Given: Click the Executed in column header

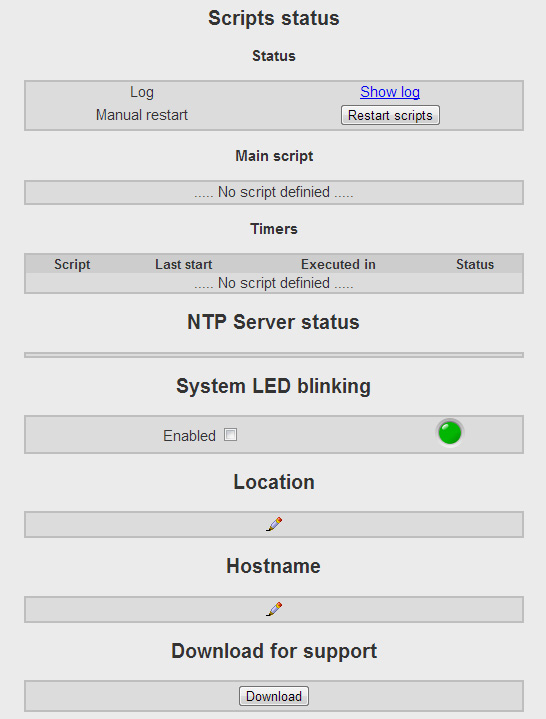Looking at the screenshot, I should [338, 264].
